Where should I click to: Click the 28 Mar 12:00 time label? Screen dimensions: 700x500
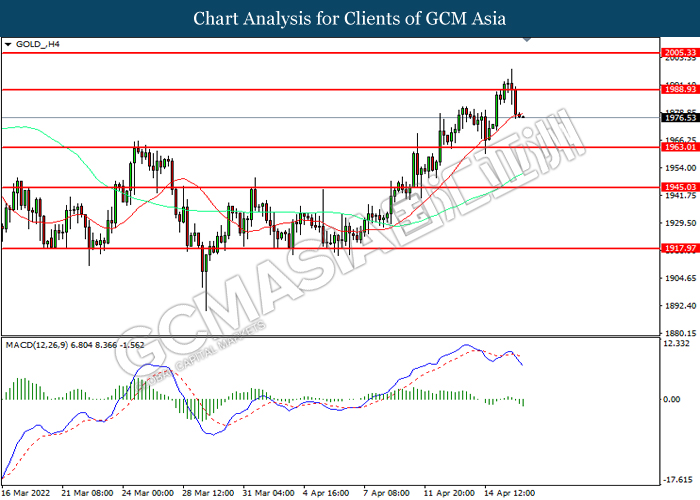(208, 493)
